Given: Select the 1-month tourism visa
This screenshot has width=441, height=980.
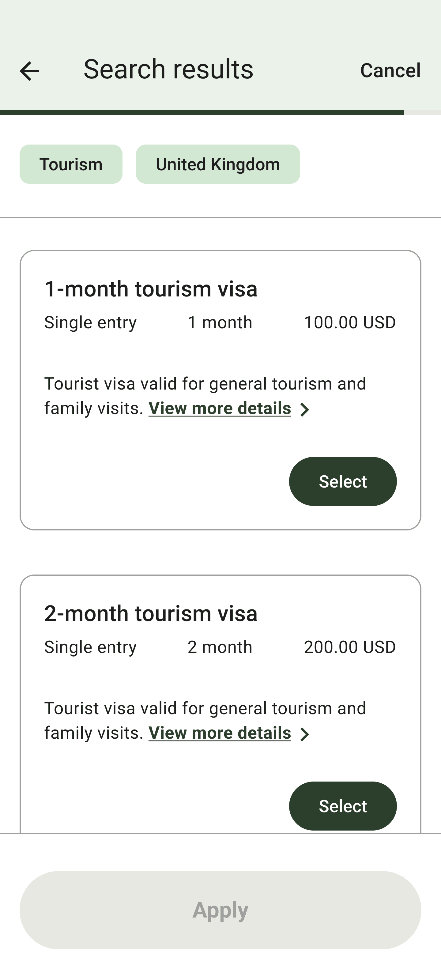Looking at the screenshot, I should click(x=342, y=481).
